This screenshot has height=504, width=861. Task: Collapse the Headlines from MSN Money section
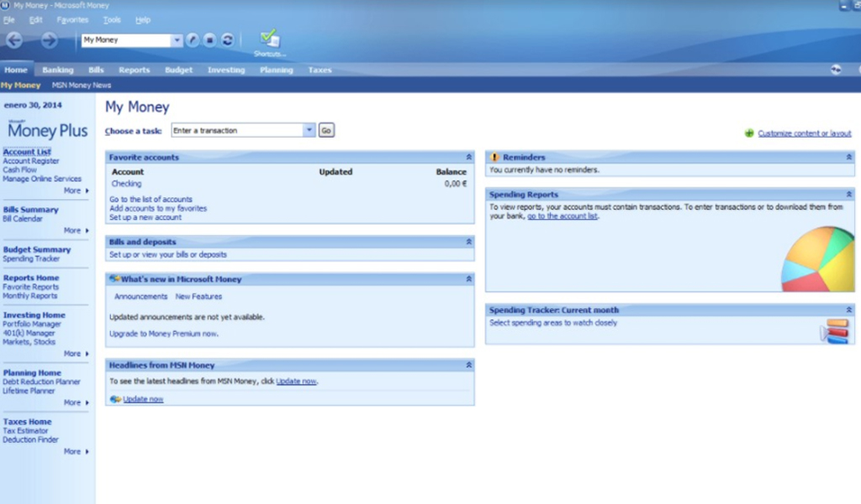(x=468, y=365)
